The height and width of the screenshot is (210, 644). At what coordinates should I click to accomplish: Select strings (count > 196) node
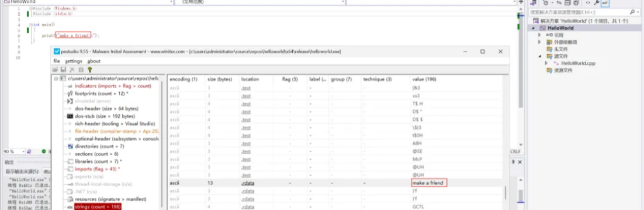98,207
